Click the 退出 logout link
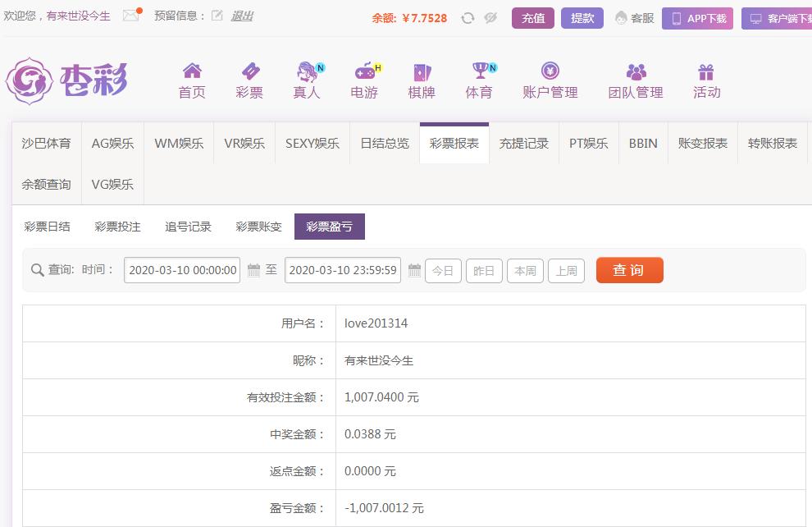Viewport: 812px width, 527px height. (242, 16)
